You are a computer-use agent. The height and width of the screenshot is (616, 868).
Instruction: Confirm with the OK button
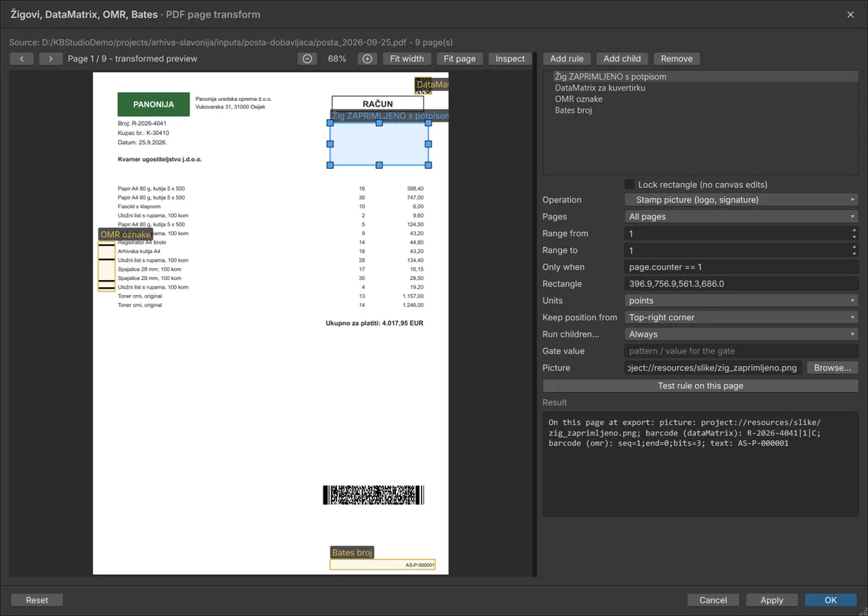pyautogui.click(x=830, y=600)
